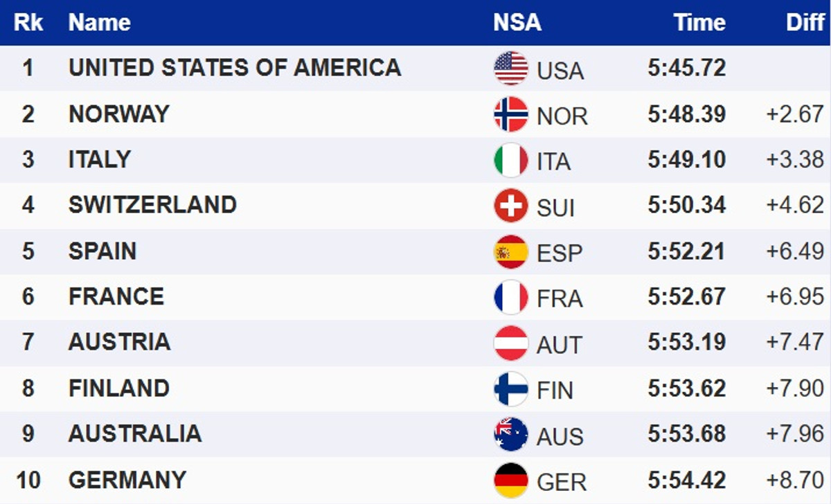
Task: Click the Finland flag icon
Action: coord(511,388)
